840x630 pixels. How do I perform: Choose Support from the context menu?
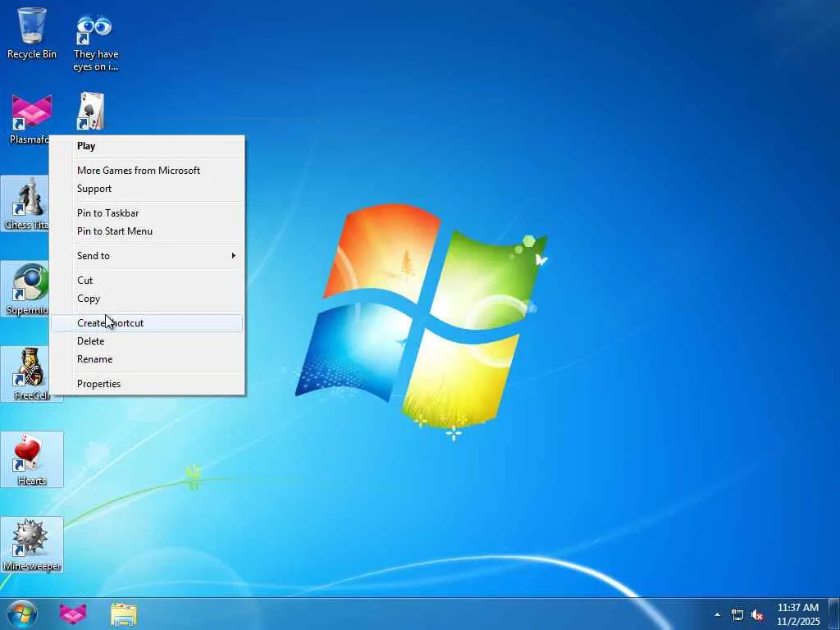(147, 189)
